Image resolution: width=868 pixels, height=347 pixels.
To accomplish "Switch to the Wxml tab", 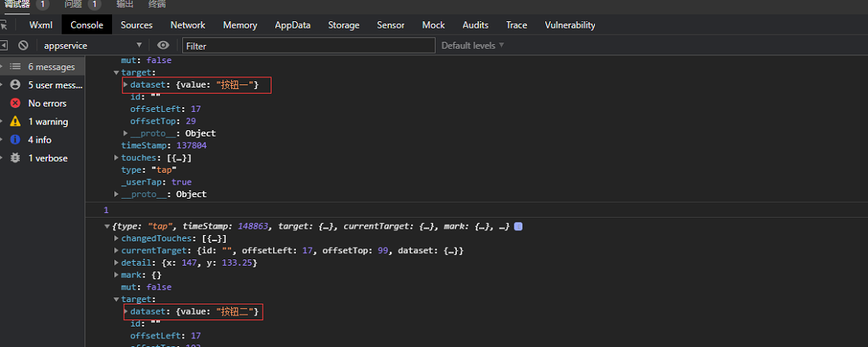I will [40, 25].
